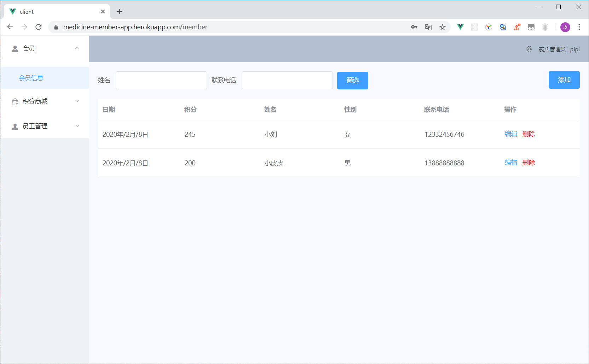Click the 日期 column header

[x=109, y=110]
